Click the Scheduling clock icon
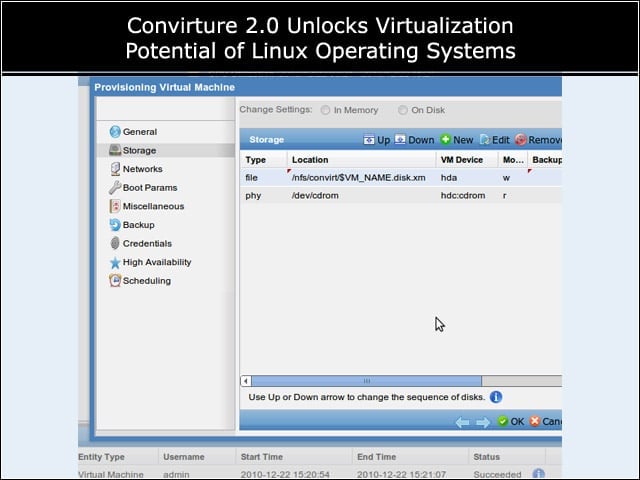The image size is (640, 480). (115, 280)
